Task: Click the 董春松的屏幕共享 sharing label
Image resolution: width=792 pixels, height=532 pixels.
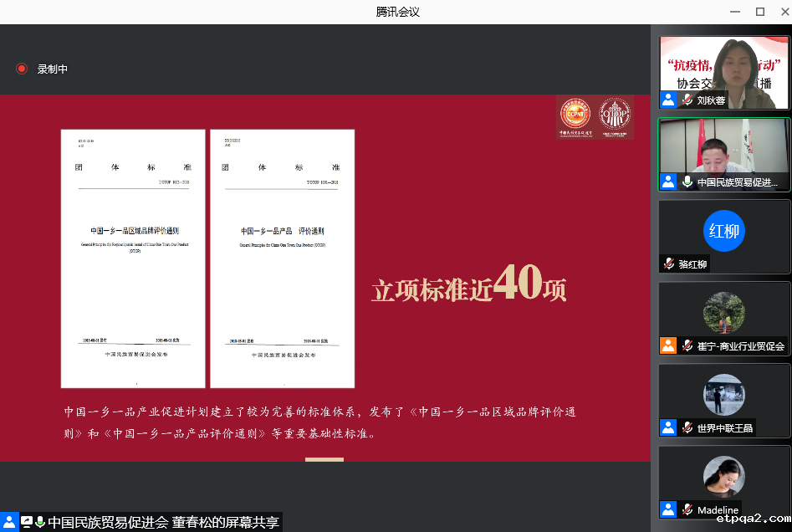Action: pyautogui.click(x=225, y=522)
